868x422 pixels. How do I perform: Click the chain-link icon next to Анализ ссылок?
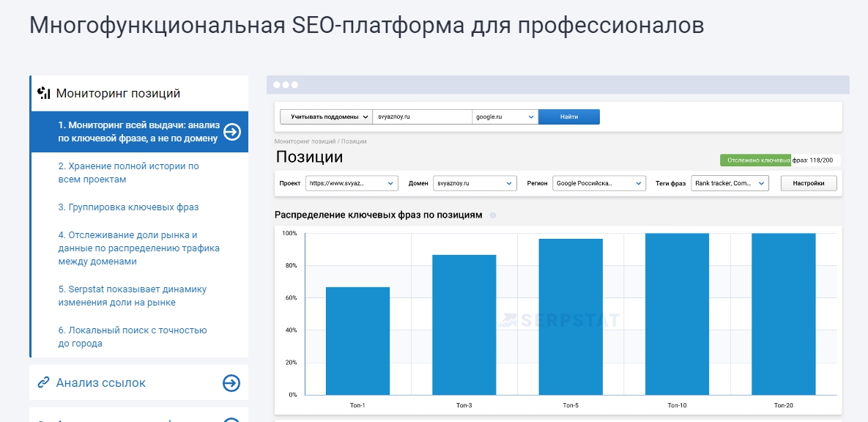[x=43, y=382]
